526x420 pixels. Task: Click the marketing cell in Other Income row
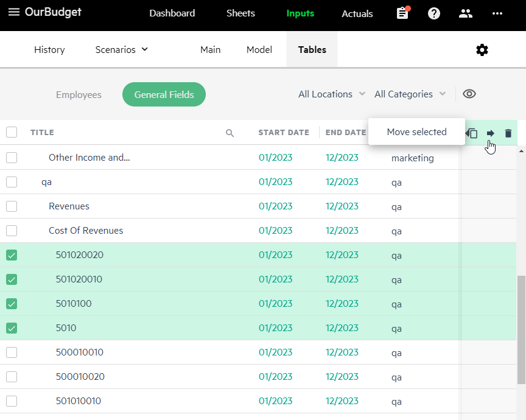413,158
